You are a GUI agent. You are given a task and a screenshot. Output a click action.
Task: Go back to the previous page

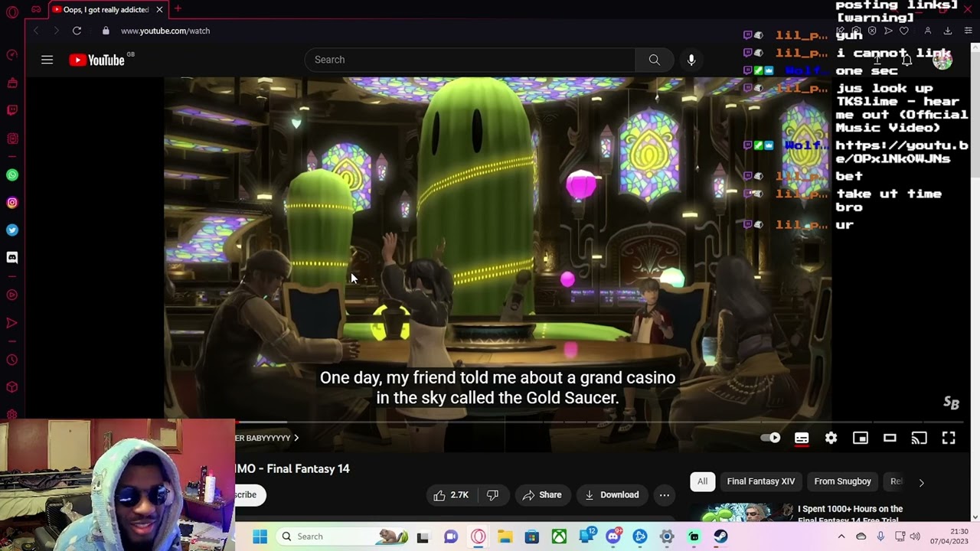pos(35,31)
